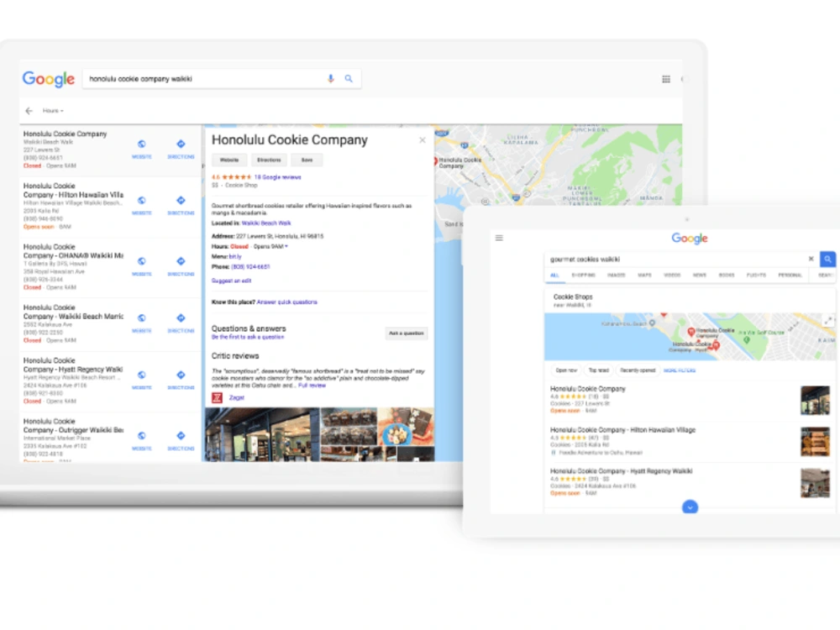Click Directions icon for Hilton Hawaiian Village listing
Image resolution: width=840 pixels, height=630 pixels.
pos(181,200)
